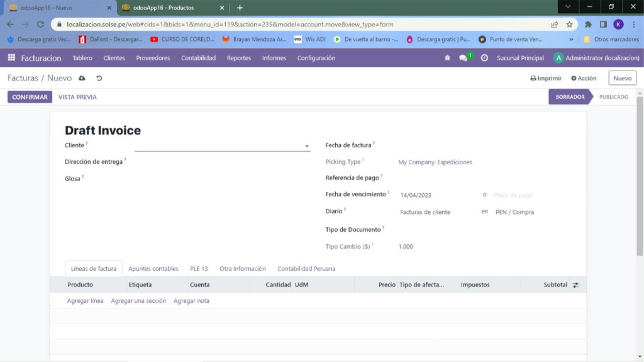Open the Odoo apps grid menu
This screenshot has width=644, height=362.
[x=11, y=58]
